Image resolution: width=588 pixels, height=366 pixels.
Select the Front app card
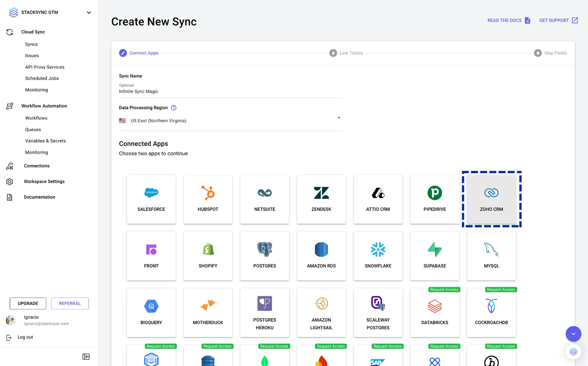[151, 256]
